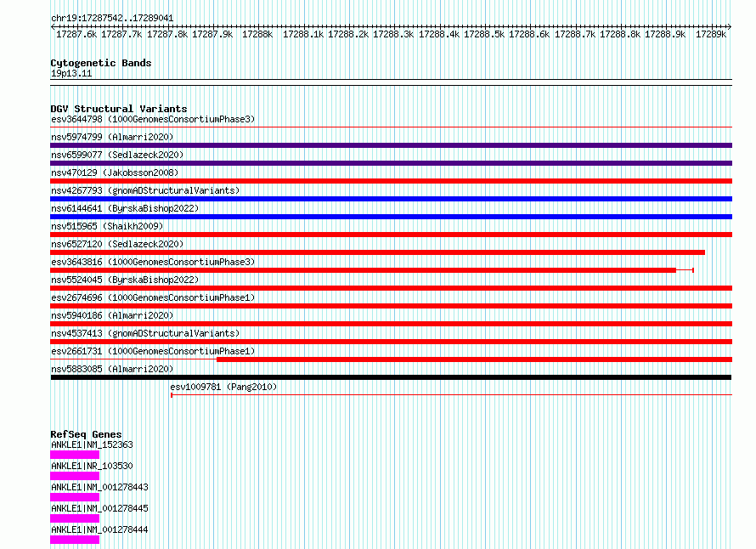Select the purple bar for nsv5974799
Viewport: 756px width, 549px height.
click(x=391, y=145)
